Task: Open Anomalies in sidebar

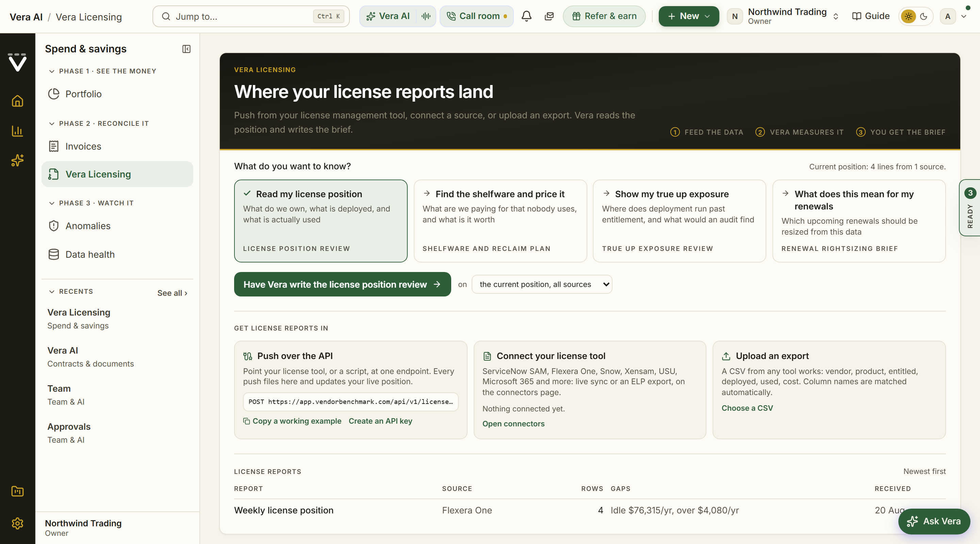Action: 117,226
